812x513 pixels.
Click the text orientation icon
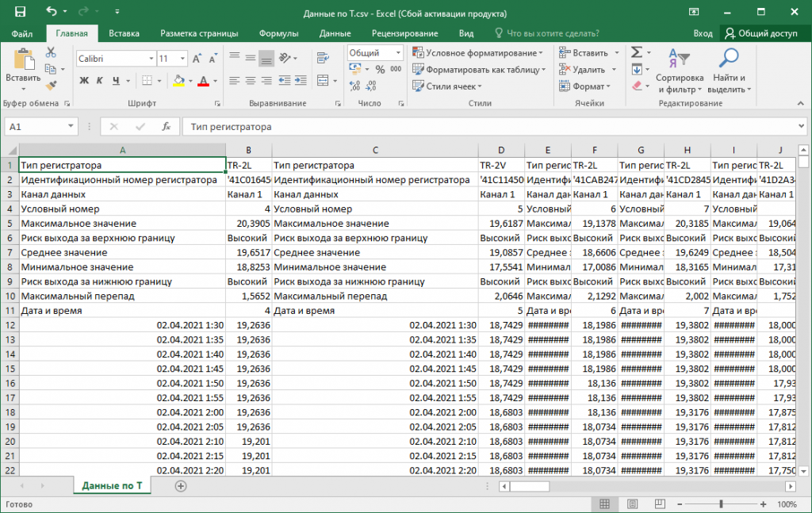point(285,57)
